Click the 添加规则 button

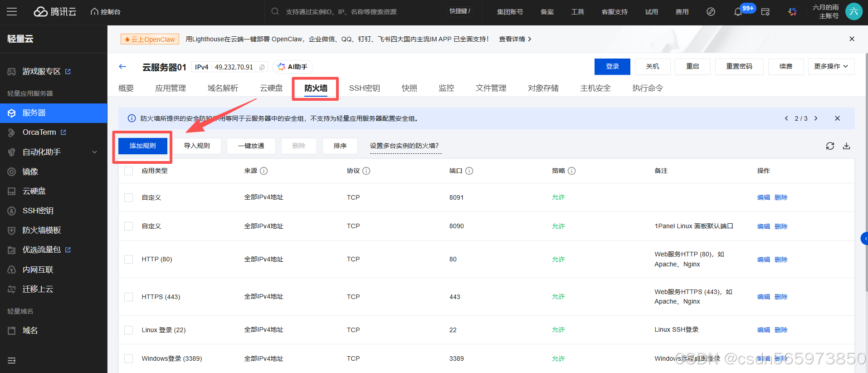pyautogui.click(x=142, y=146)
